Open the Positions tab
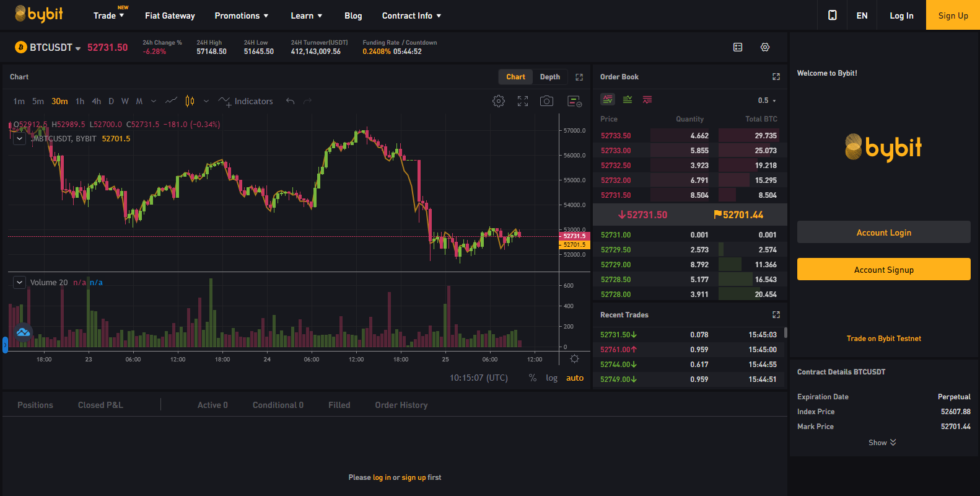980x496 pixels. click(x=35, y=405)
